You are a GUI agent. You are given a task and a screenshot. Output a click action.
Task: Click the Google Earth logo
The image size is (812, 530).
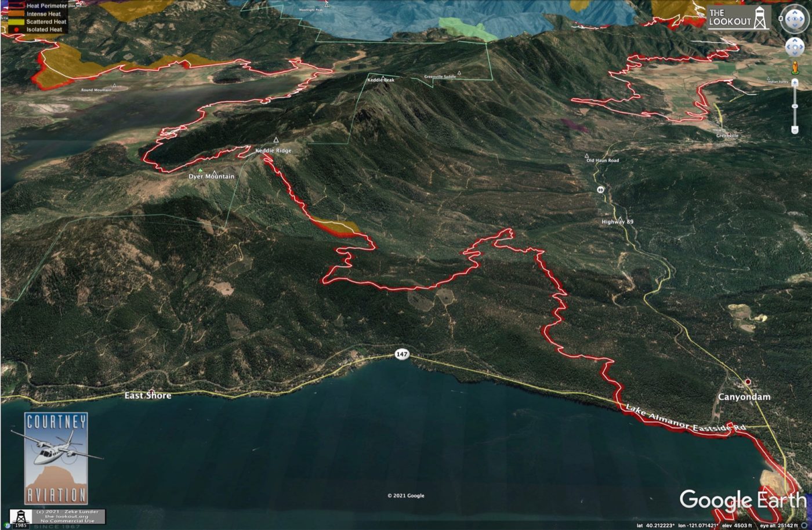(743, 500)
